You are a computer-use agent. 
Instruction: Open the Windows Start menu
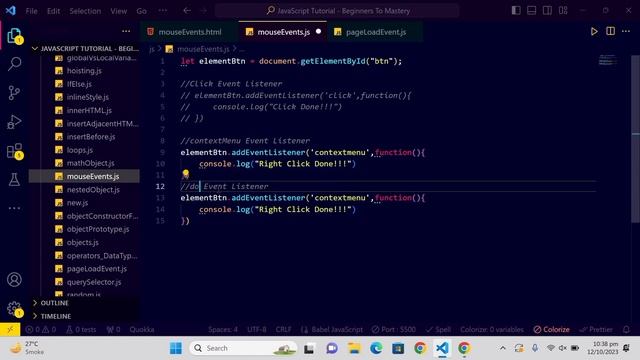pyautogui.click(x=176, y=348)
